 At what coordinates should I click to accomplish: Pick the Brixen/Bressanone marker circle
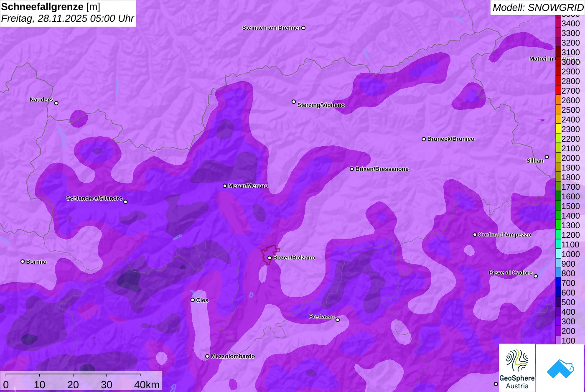(x=352, y=169)
